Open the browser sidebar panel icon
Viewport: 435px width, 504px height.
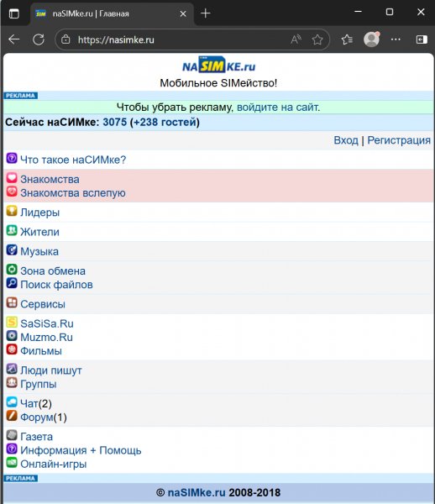(x=422, y=39)
